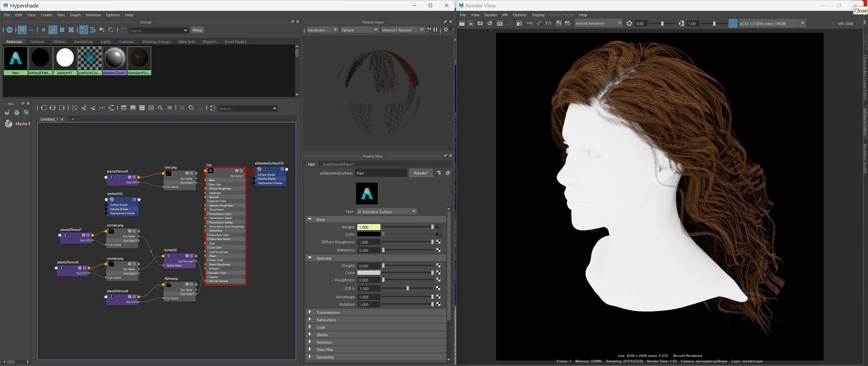Click sort by type icon in Browser toolbar
This screenshot has width=868, height=366.
click(x=93, y=30)
